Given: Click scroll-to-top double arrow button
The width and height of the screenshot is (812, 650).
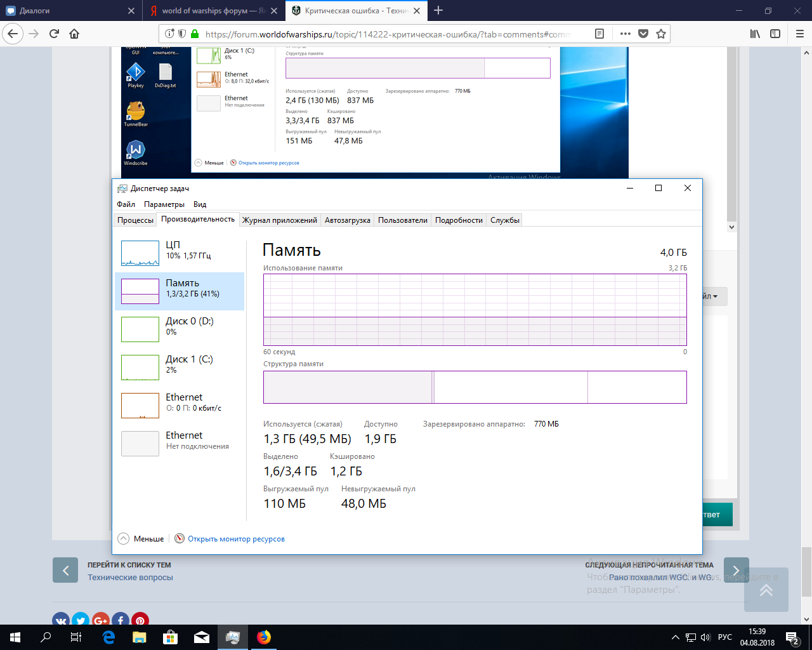Looking at the screenshot, I should [x=766, y=590].
